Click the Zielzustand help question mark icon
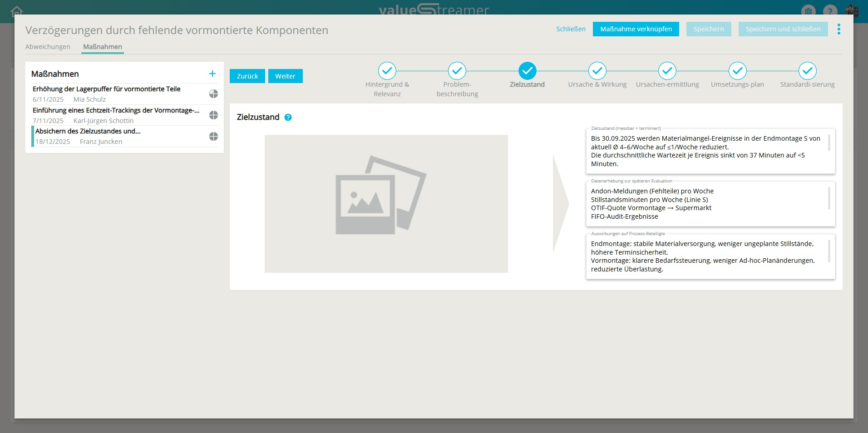 (x=288, y=118)
